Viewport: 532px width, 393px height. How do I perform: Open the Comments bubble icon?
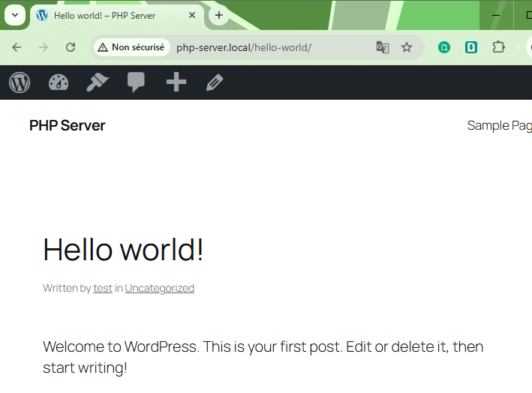(x=136, y=82)
